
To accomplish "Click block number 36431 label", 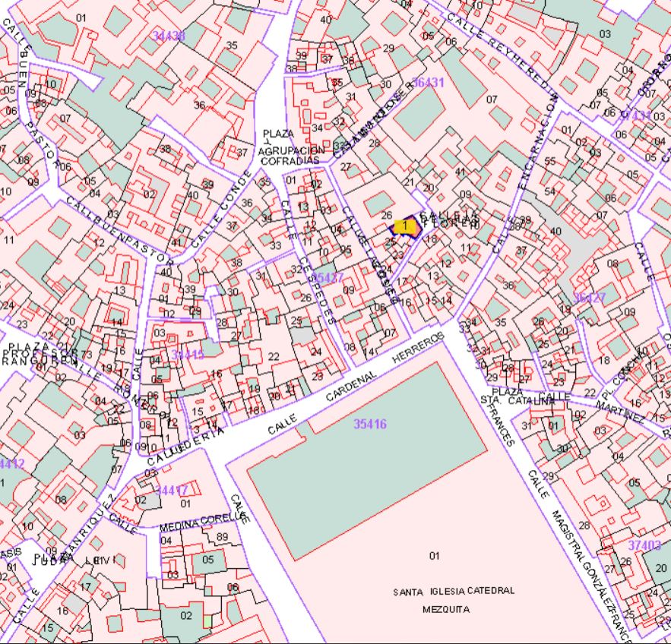I will (x=427, y=83).
